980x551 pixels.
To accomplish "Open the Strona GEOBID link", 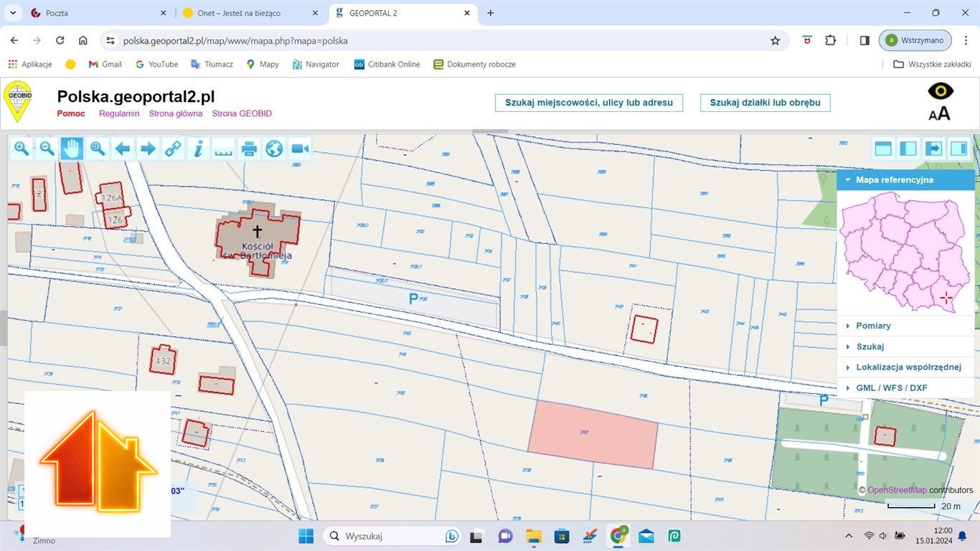I will [242, 113].
